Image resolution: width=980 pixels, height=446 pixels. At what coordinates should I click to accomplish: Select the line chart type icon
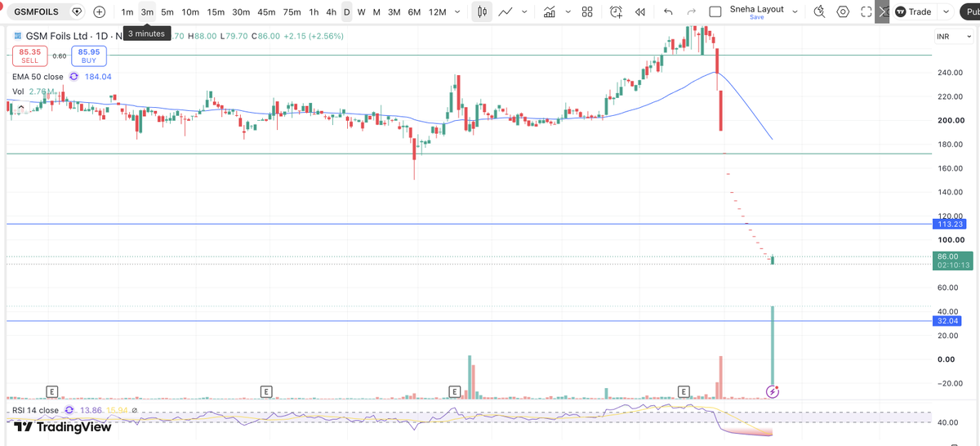click(506, 12)
